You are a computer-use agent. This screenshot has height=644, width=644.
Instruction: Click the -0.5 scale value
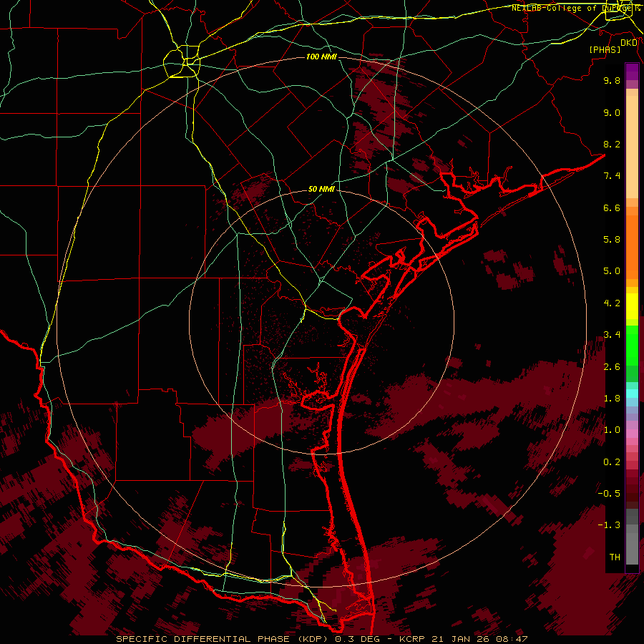point(609,494)
